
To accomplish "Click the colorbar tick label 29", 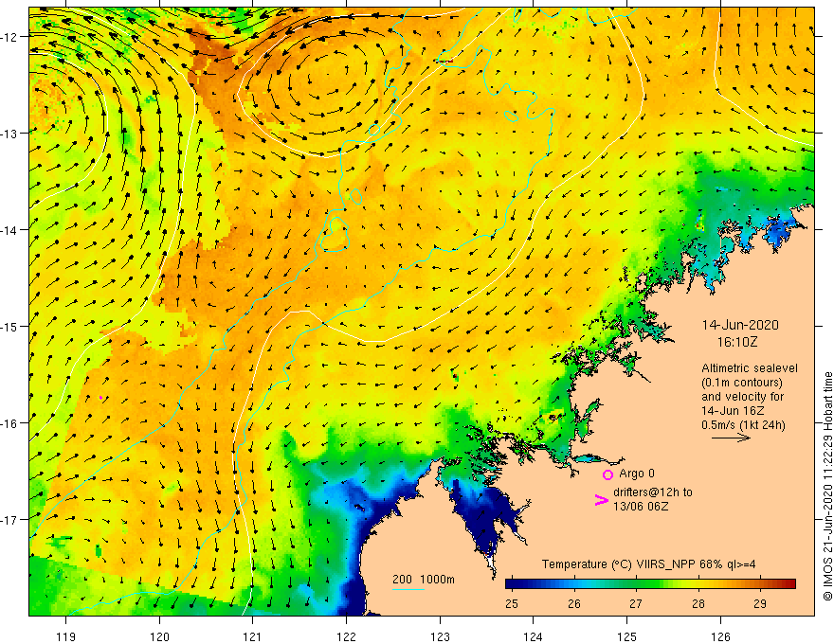I will point(760,603).
